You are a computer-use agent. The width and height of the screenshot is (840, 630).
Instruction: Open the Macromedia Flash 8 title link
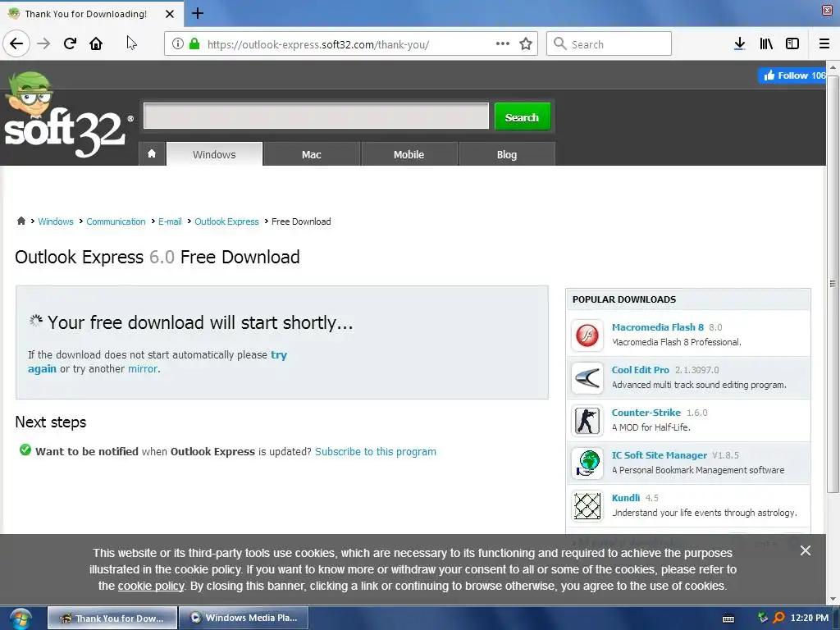[x=657, y=327]
